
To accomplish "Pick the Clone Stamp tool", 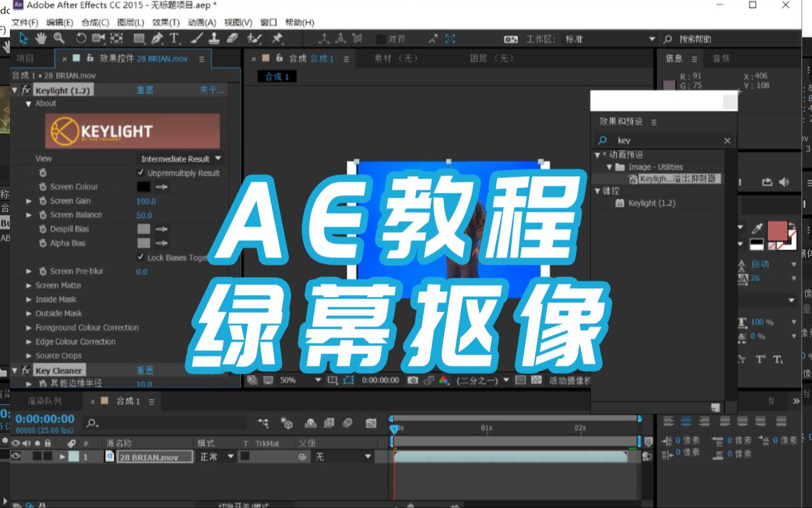I will 215,38.
